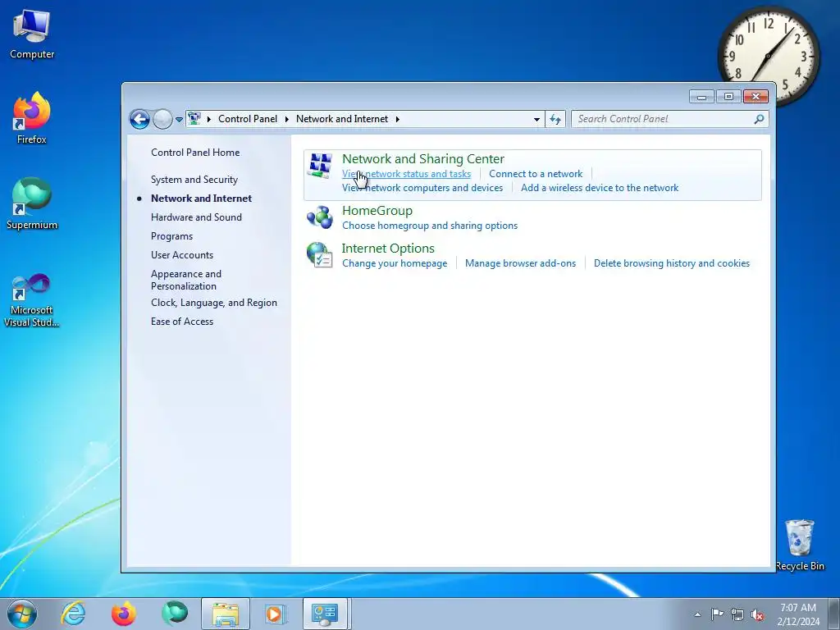Launch Firefox from the taskbar
840x630 pixels.
click(x=124, y=614)
